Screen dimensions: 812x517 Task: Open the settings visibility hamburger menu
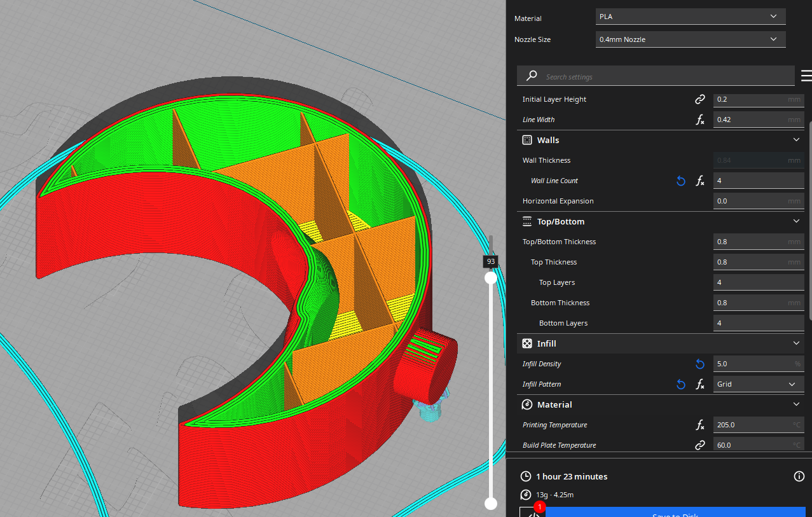806,76
